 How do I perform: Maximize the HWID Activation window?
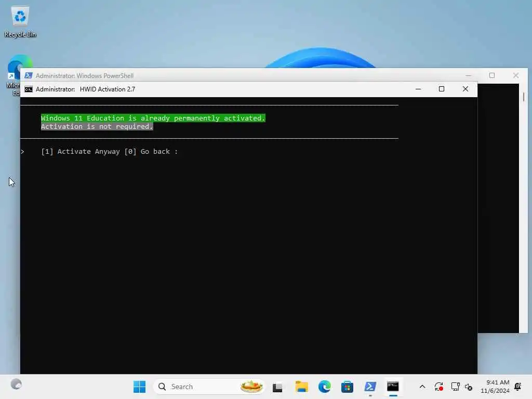click(x=442, y=89)
